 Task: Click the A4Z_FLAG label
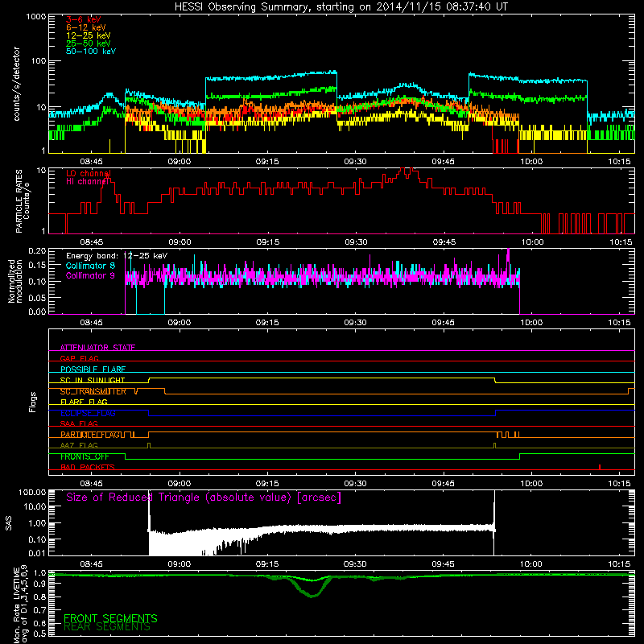coord(79,445)
